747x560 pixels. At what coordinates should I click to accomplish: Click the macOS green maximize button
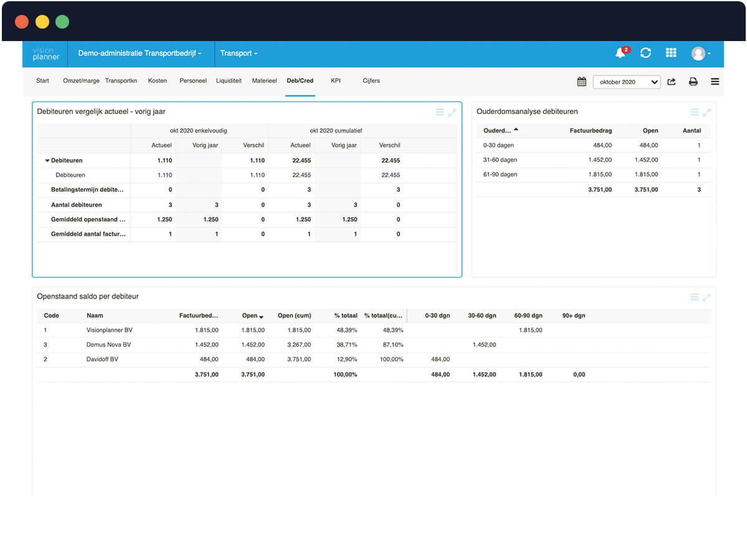[x=62, y=22]
